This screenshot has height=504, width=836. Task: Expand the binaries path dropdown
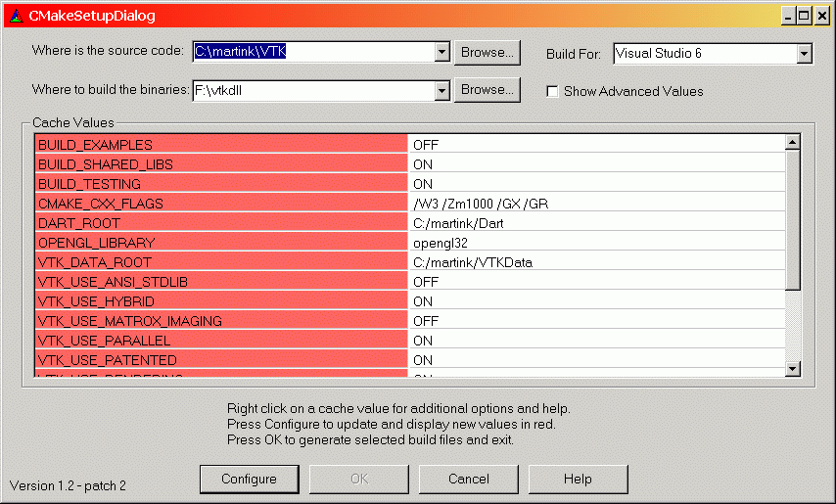pyautogui.click(x=441, y=90)
